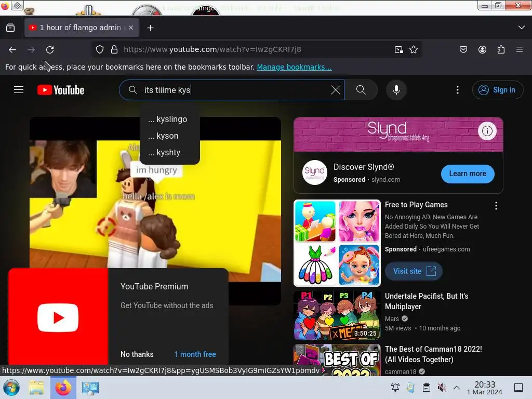Open the Firefox account icon
This screenshot has width=532, height=399.
(x=482, y=49)
